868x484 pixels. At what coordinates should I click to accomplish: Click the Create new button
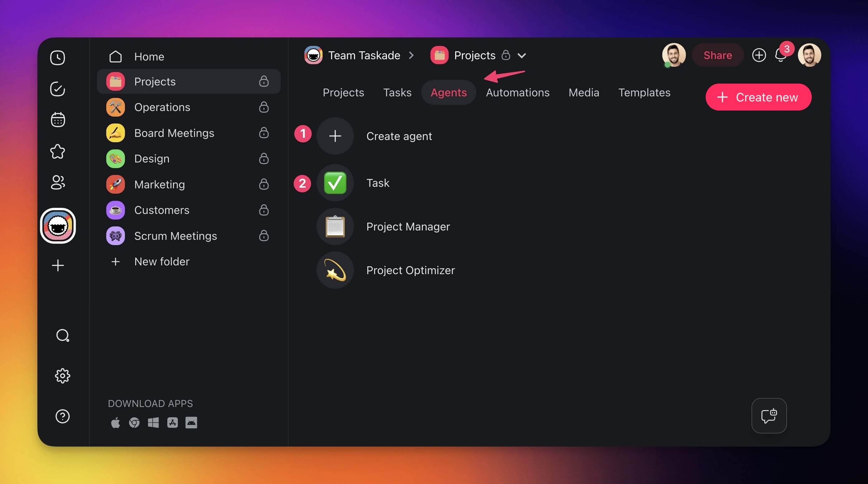point(758,97)
